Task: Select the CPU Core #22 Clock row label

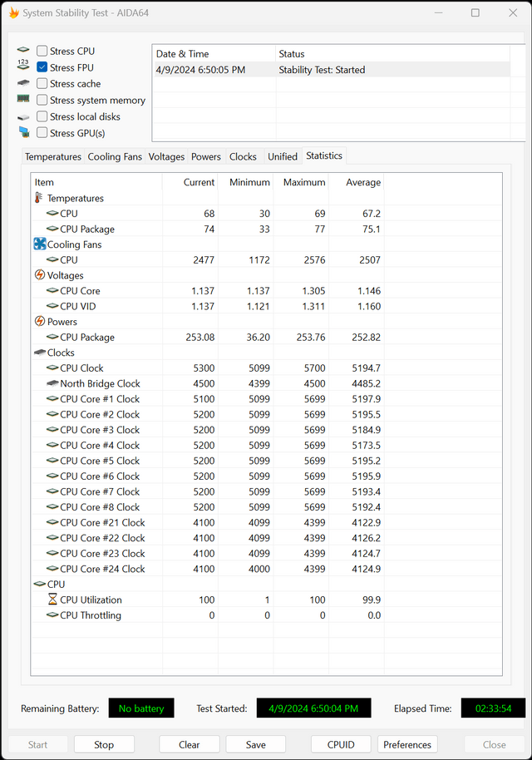Action: 102,537
